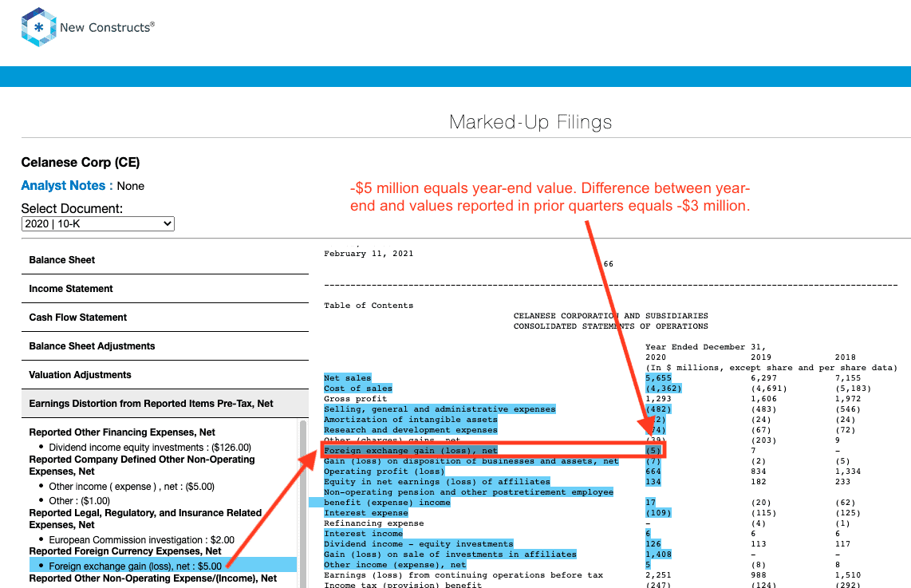Click the 1,408 highlighted value
This screenshot has height=588, width=911.
click(658, 554)
